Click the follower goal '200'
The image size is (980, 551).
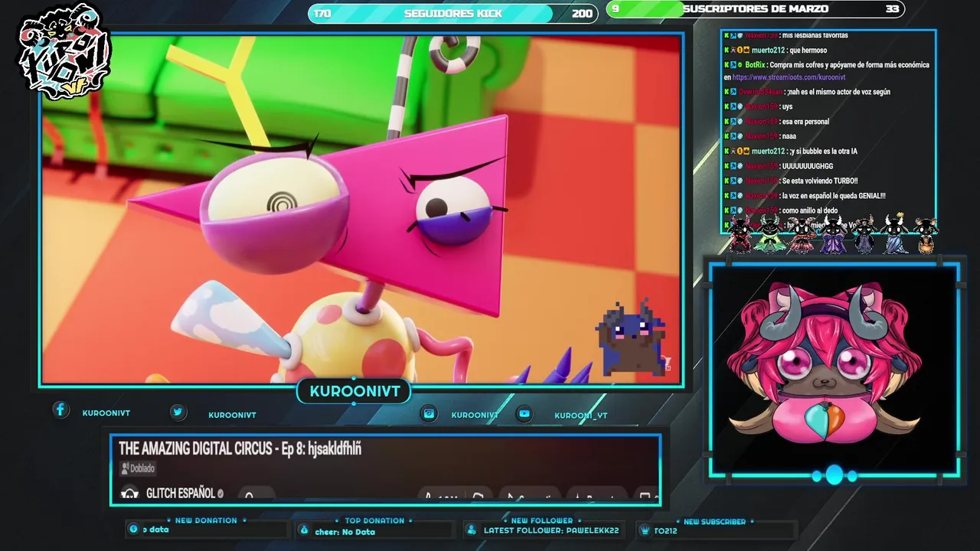coord(582,14)
